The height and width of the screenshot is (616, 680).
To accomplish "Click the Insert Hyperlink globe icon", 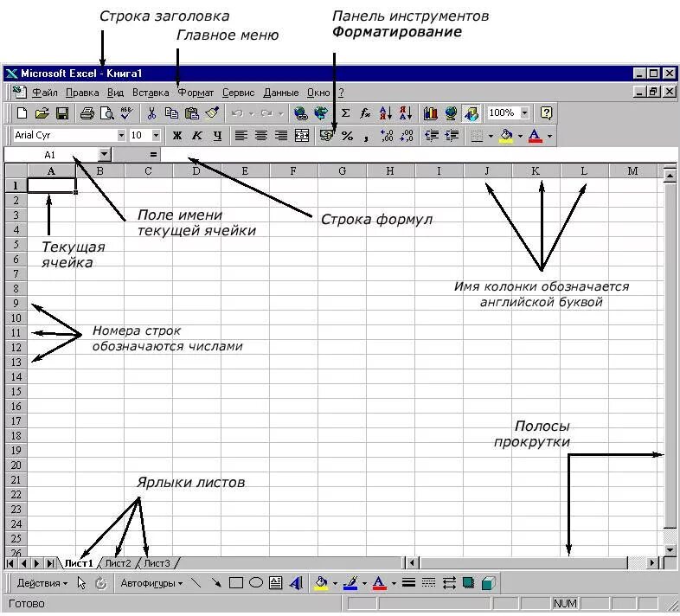I will tap(300, 113).
